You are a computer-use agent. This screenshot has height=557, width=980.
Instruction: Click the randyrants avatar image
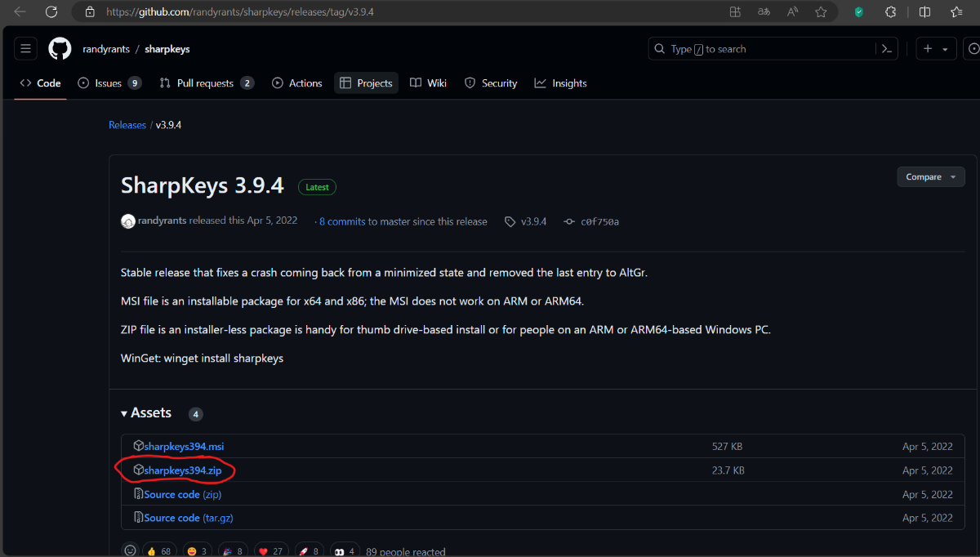click(128, 221)
